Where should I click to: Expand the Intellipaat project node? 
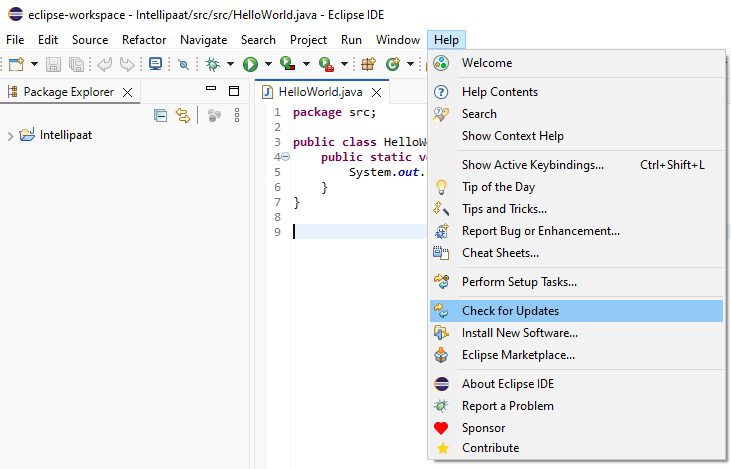[10, 136]
